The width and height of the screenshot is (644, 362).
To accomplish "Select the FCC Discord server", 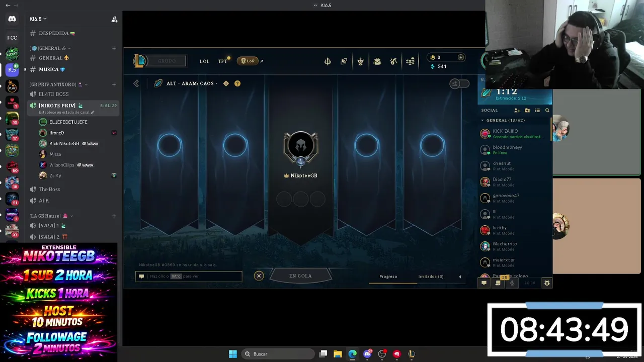I will coord(12,38).
